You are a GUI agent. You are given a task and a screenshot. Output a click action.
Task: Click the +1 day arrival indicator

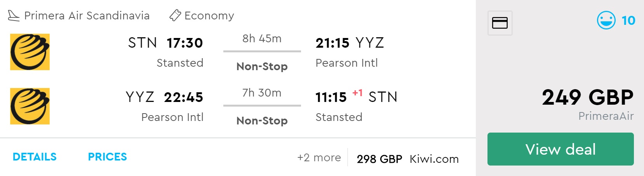pyautogui.click(x=357, y=93)
